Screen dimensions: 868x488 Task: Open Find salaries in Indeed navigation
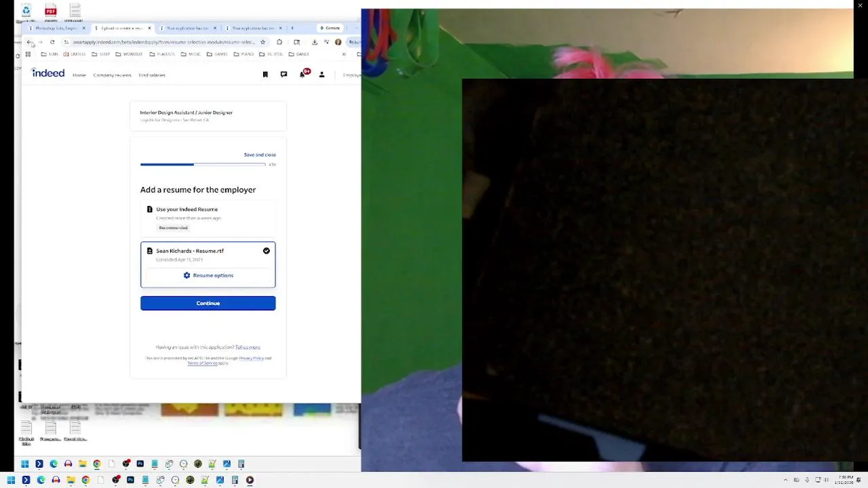152,75
